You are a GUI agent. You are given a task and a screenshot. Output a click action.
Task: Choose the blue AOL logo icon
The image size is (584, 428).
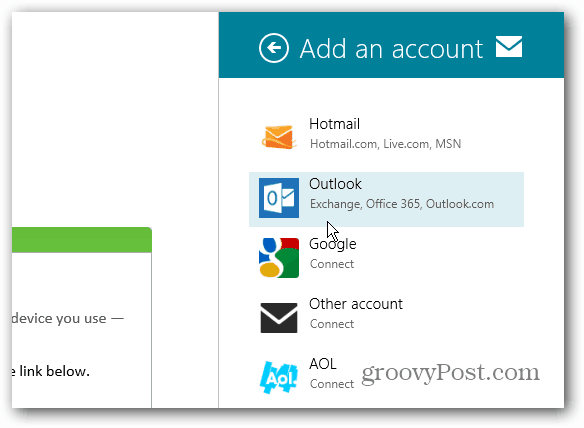[279, 377]
